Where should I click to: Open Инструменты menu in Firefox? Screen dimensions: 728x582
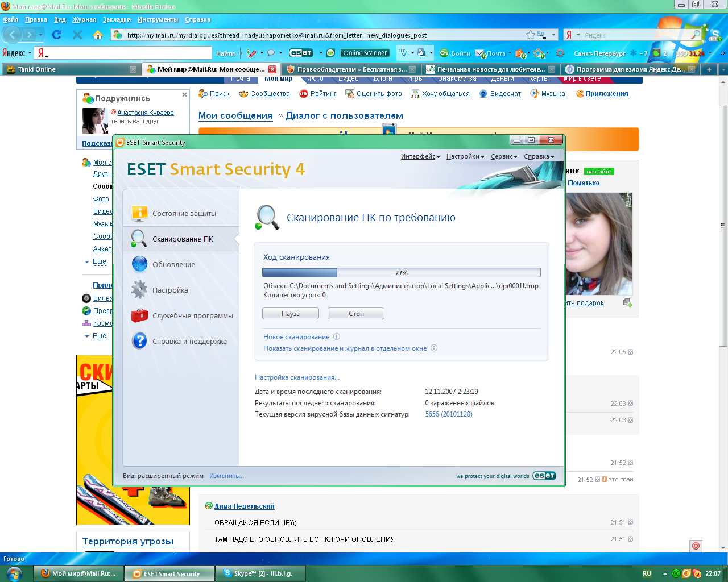[x=158, y=19]
